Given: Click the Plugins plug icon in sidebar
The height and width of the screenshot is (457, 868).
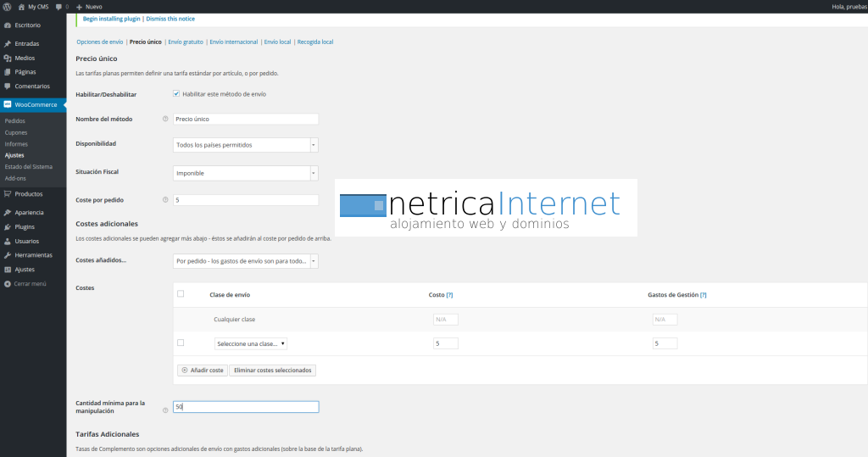Looking at the screenshot, I should point(8,227).
